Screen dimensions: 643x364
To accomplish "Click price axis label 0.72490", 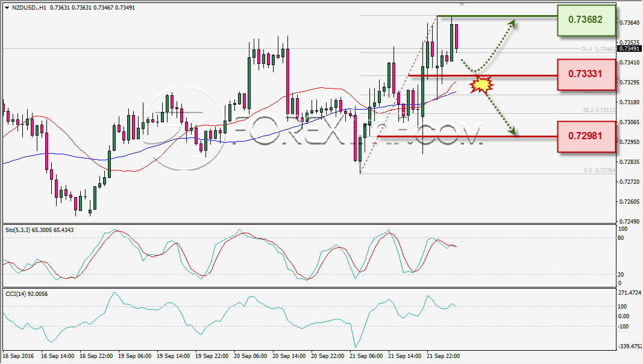I will (x=629, y=222).
